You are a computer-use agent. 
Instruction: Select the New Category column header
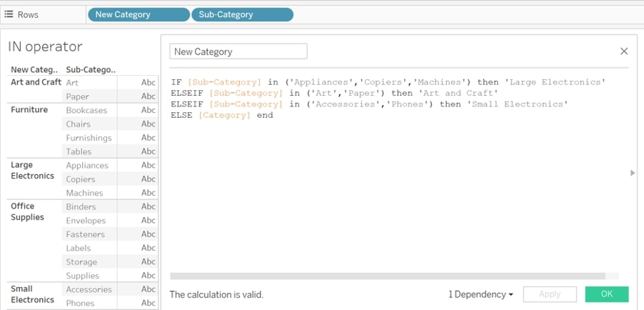(34, 69)
